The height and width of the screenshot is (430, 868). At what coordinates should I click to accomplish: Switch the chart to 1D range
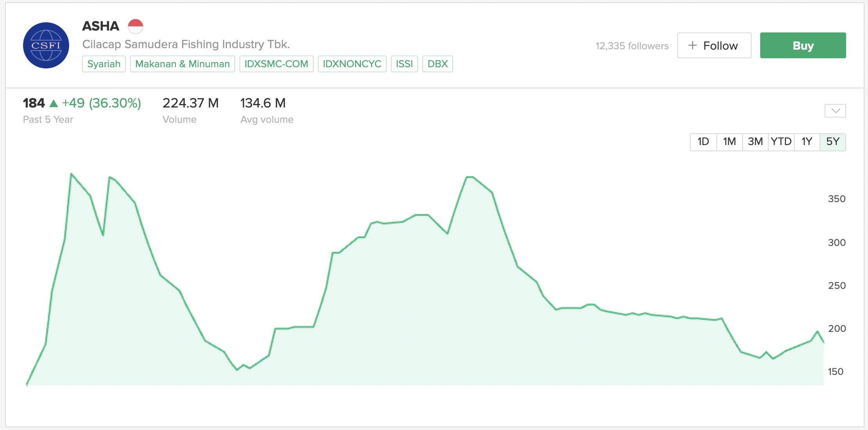[x=703, y=142]
